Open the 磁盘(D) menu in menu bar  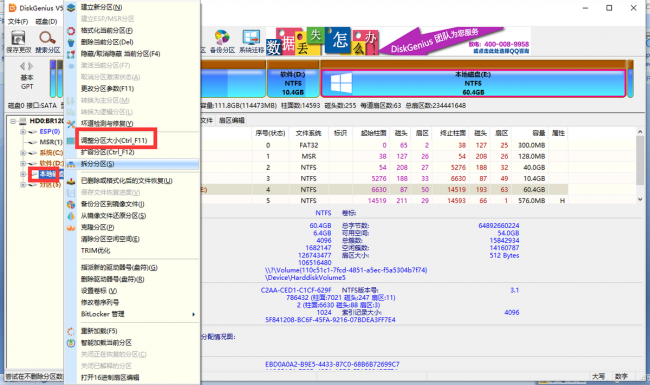coord(46,22)
